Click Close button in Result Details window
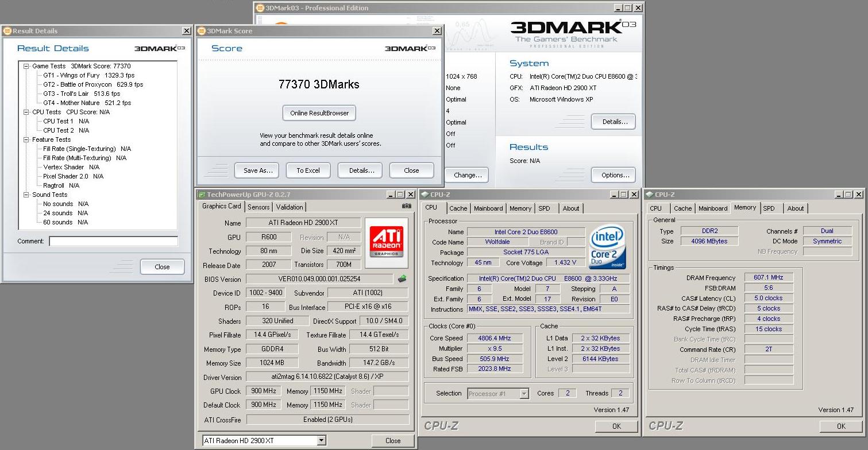 point(163,267)
